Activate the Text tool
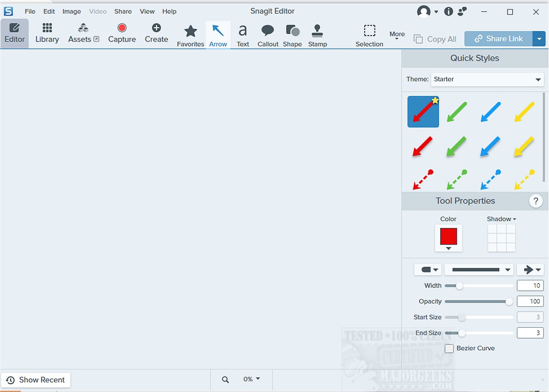549x392 pixels. 243,35
